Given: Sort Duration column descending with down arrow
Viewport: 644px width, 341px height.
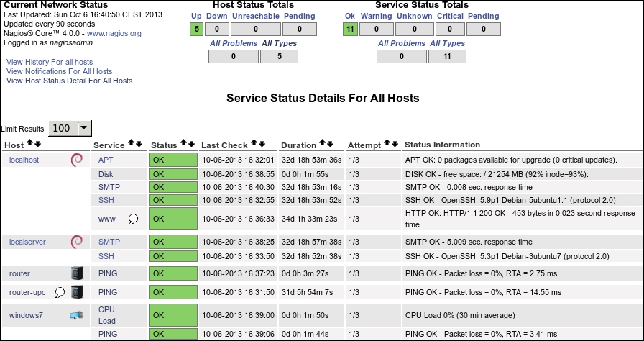Looking at the screenshot, I should coord(331,144).
